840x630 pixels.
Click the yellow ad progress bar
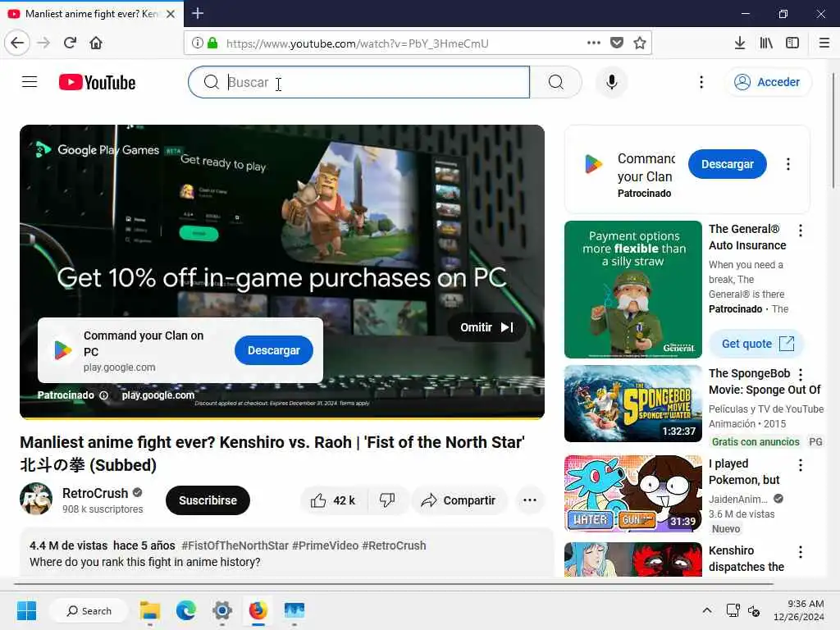tap(282, 417)
